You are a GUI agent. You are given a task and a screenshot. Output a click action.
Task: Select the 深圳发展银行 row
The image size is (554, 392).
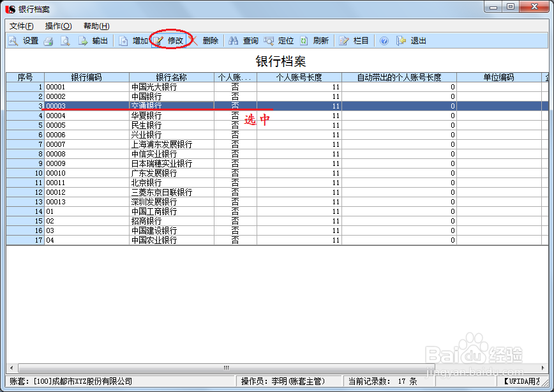pyautogui.click(x=278, y=202)
